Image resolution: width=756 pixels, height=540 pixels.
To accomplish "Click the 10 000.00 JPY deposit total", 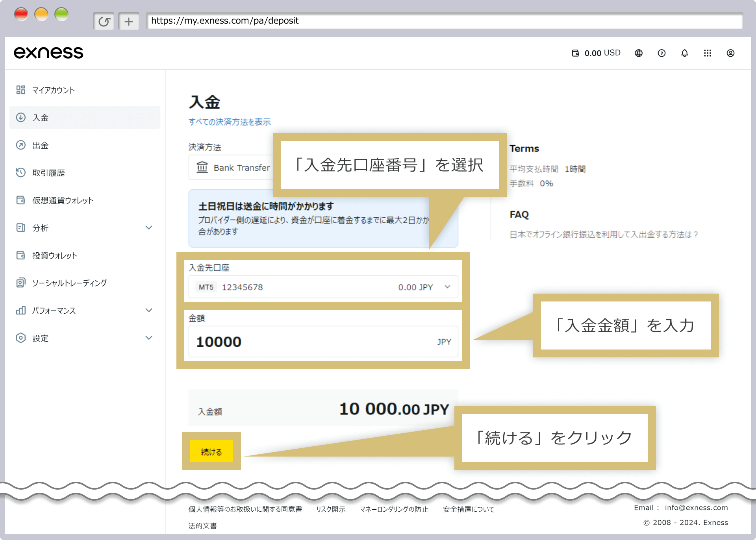I will tap(394, 409).
